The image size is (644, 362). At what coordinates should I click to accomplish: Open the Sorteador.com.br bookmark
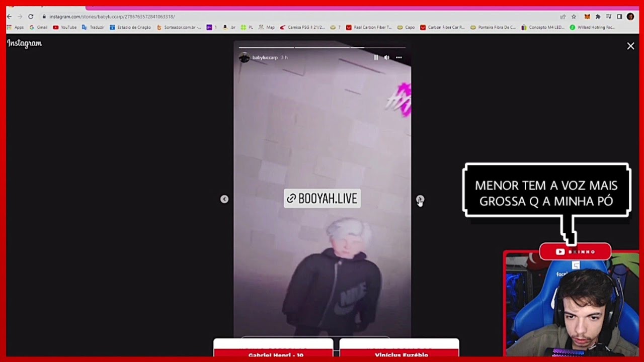179,27
